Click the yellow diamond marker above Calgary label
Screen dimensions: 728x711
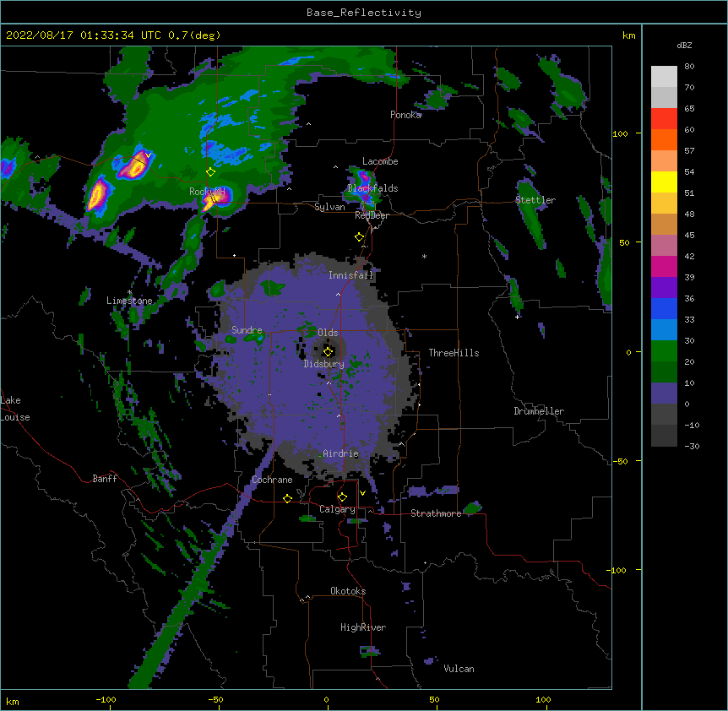342,497
